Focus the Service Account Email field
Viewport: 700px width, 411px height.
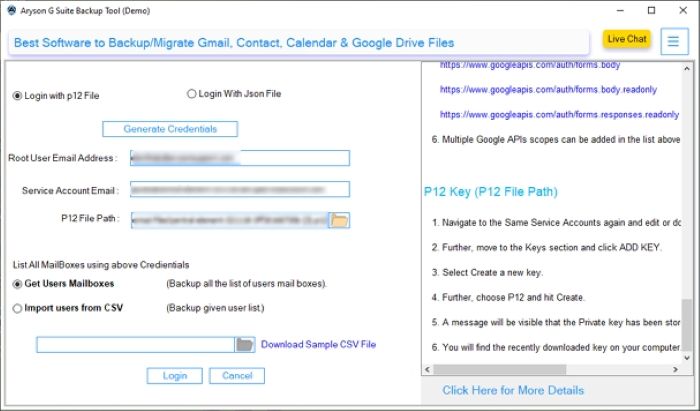[x=240, y=189]
